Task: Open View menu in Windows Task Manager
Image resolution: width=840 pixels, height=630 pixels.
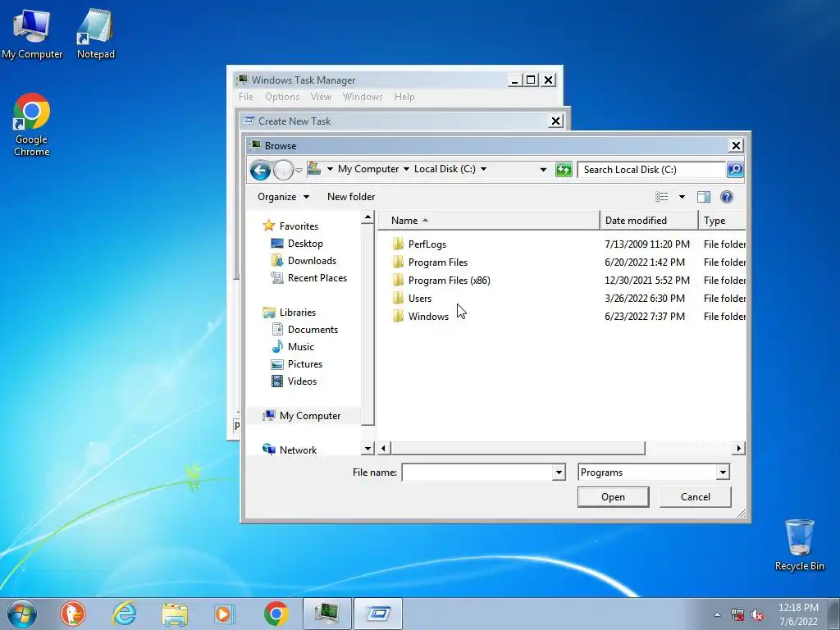Action: pyautogui.click(x=321, y=97)
